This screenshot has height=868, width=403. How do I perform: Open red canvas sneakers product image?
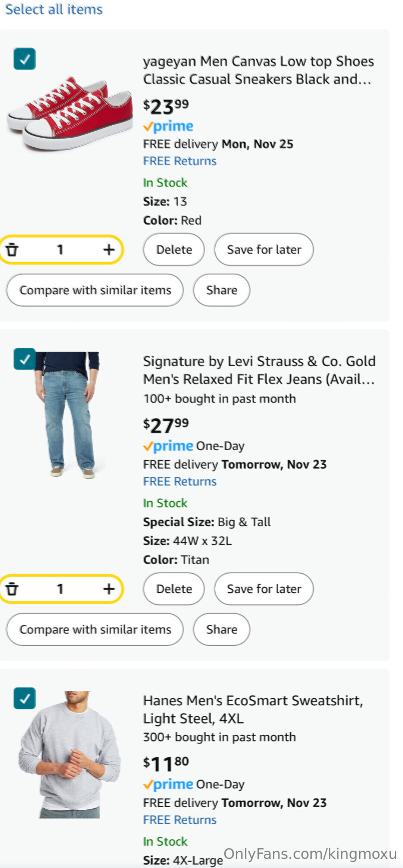click(70, 113)
